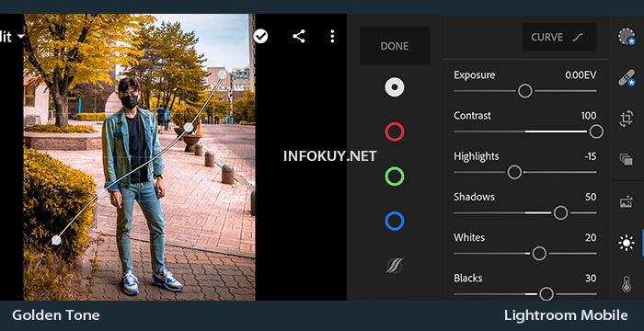Open the share icon
This screenshot has width=644, height=331.
[299, 37]
